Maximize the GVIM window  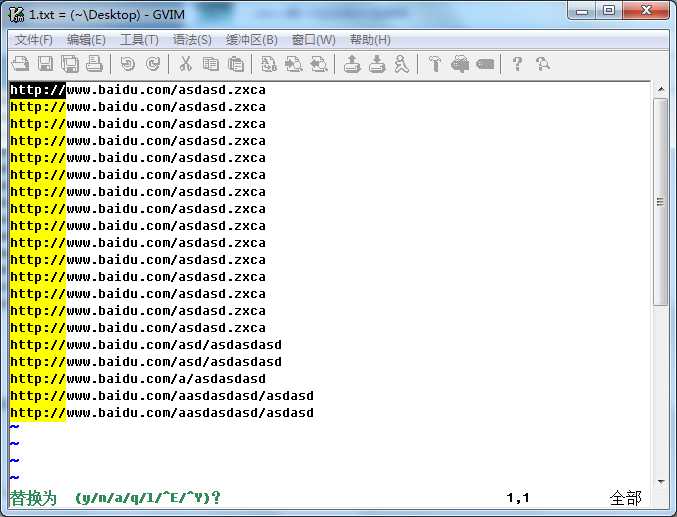(x=609, y=11)
